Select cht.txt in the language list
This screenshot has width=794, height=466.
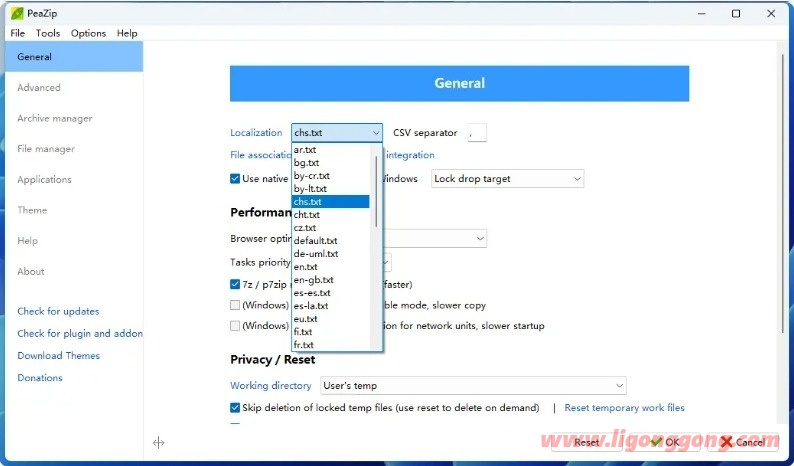(x=331, y=215)
